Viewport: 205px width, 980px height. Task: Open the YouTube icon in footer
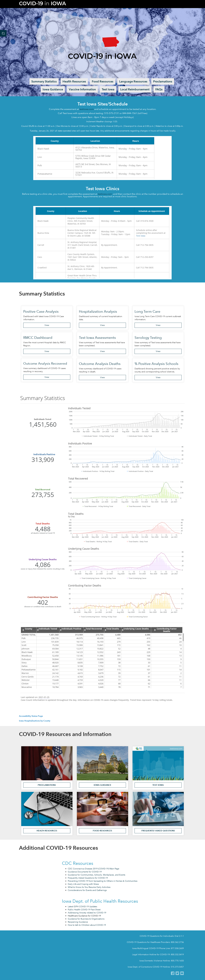coord(182,973)
